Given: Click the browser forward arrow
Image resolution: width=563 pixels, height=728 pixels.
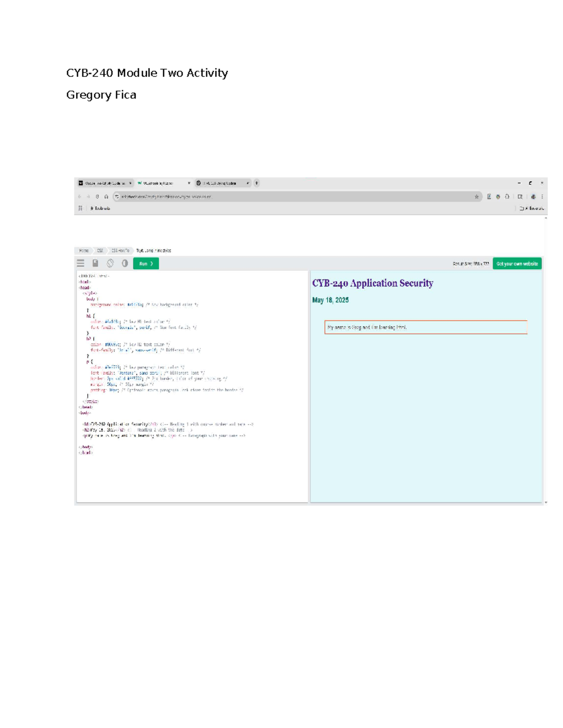Looking at the screenshot, I should click(88, 197).
